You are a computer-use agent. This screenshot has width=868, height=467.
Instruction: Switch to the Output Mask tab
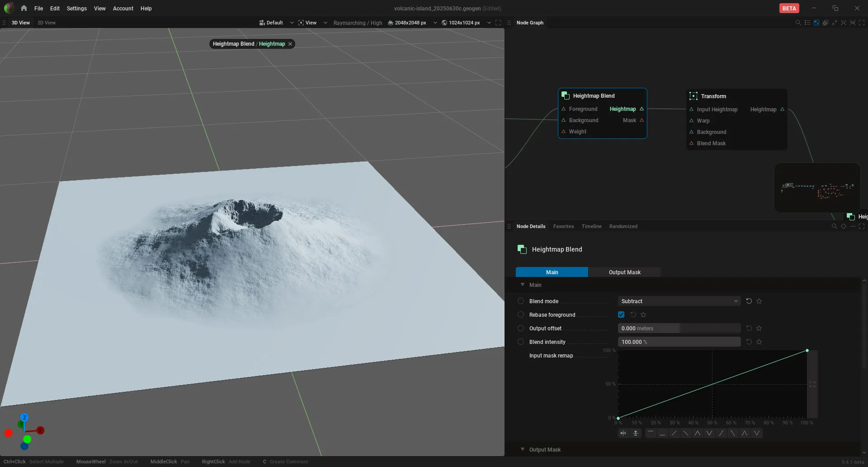coord(624,272)
